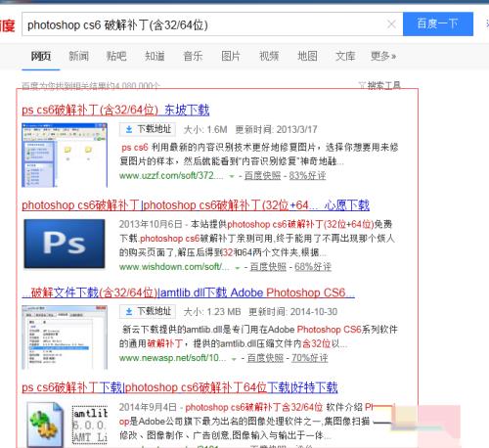Open www.wishdown.com result URL
The width and height of the screenshot is (489, 448).
[x=174, y=267]
